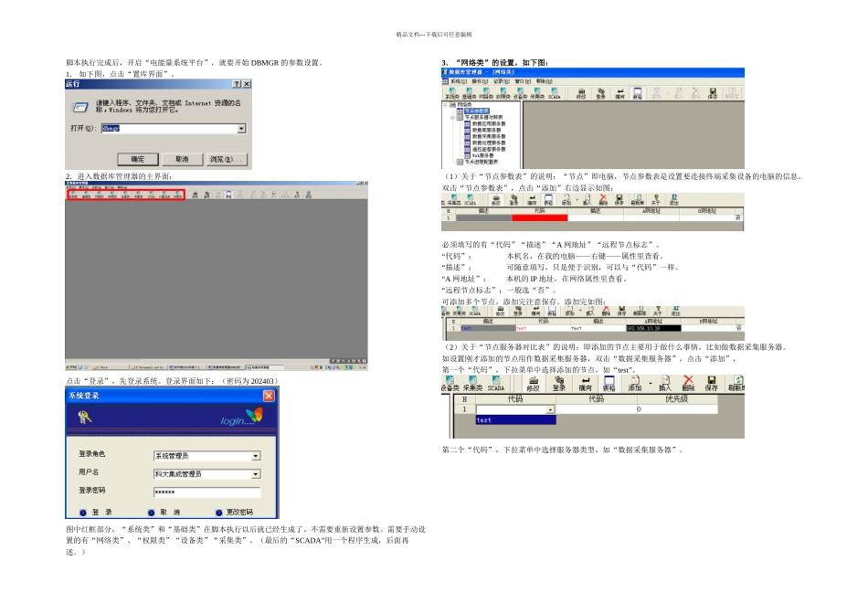Click 添加 icon above the red 代码 cell
This screenshot has height=614, width=868.
[566, 200]
